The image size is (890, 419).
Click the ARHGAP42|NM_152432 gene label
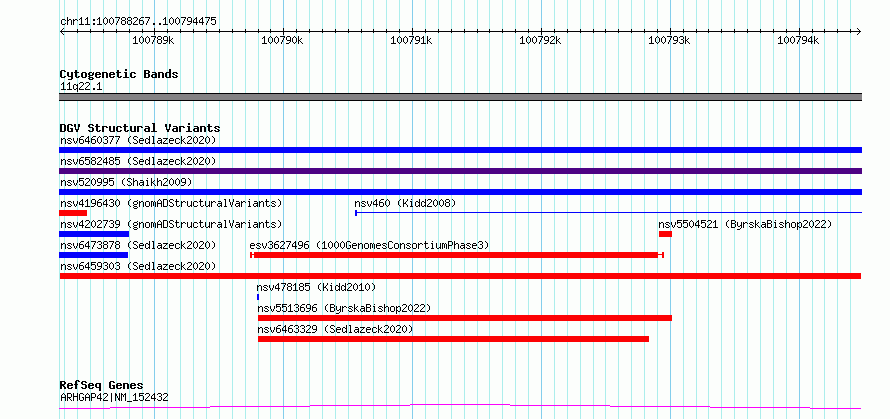click(114, 398)
